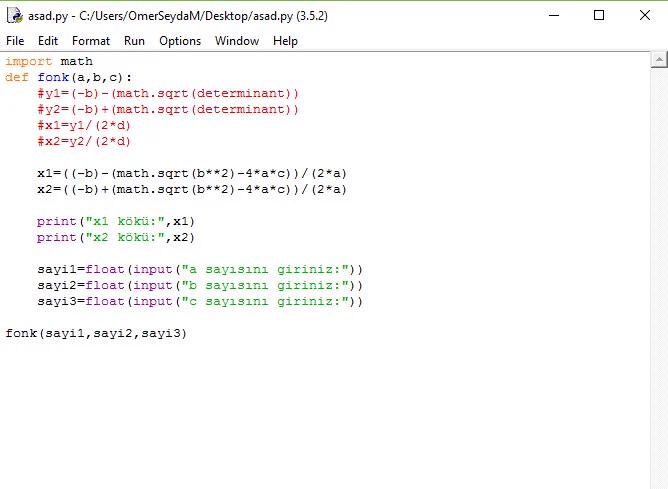668x489 pixels.
Task: Click the 'sayi3=float(input' line
Action: click(x=200, y=301)
